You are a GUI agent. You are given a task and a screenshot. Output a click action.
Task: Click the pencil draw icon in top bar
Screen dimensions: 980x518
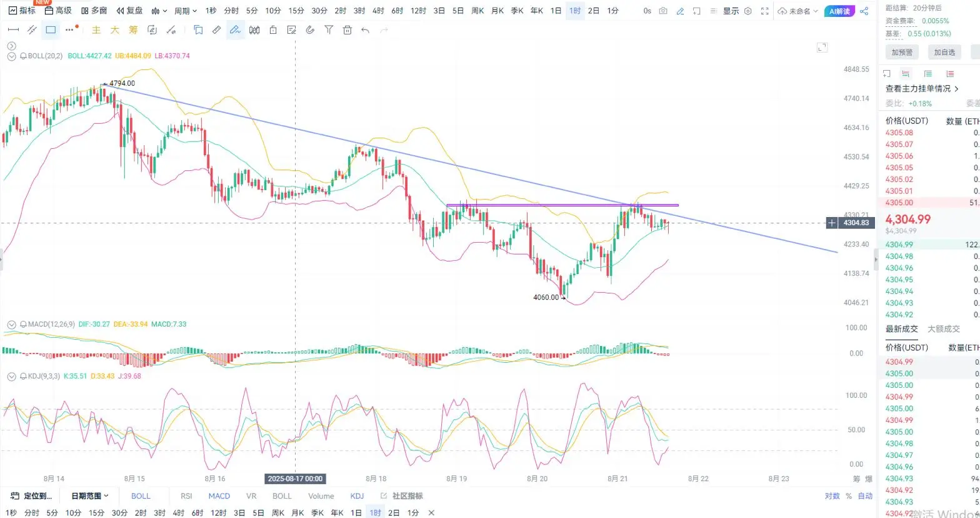680,11
